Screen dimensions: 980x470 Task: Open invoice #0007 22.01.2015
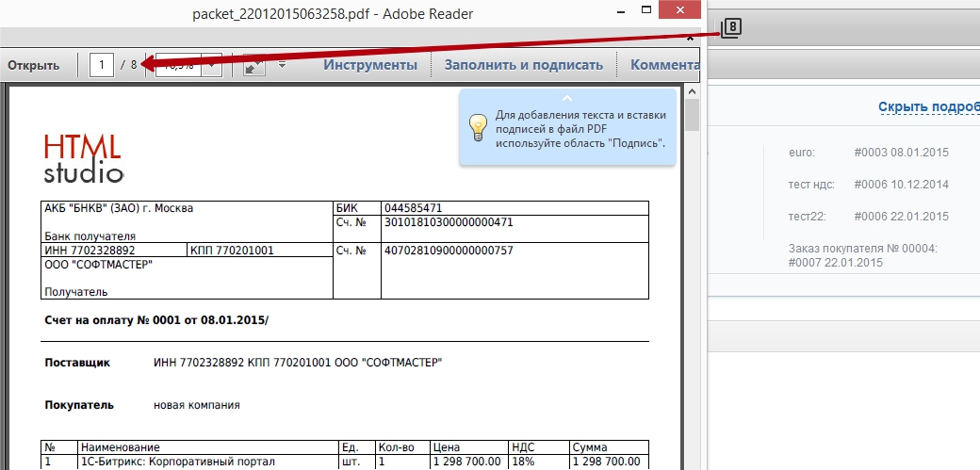pyautogui.click(x=836, y=263)
